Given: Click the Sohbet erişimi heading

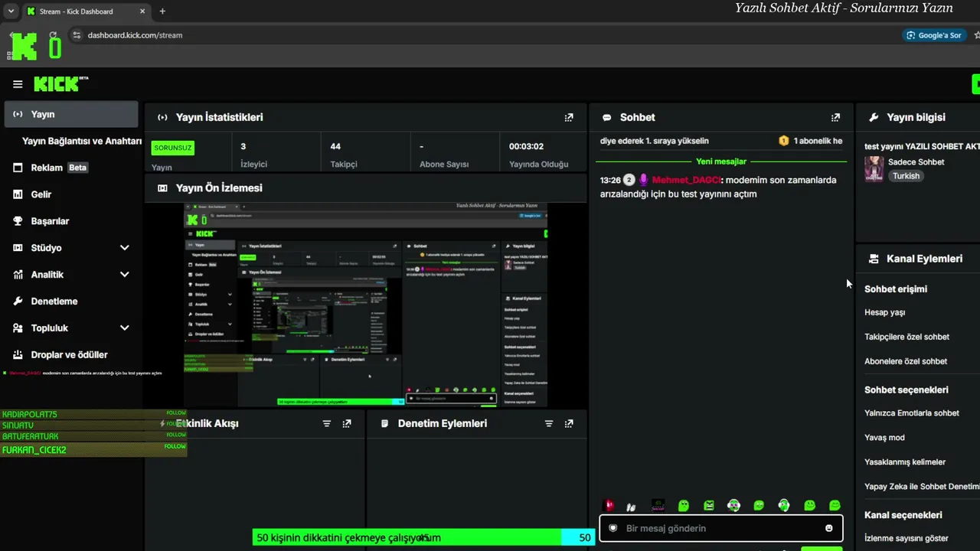Looking at the screenshot, I should (x=896, y=289).
